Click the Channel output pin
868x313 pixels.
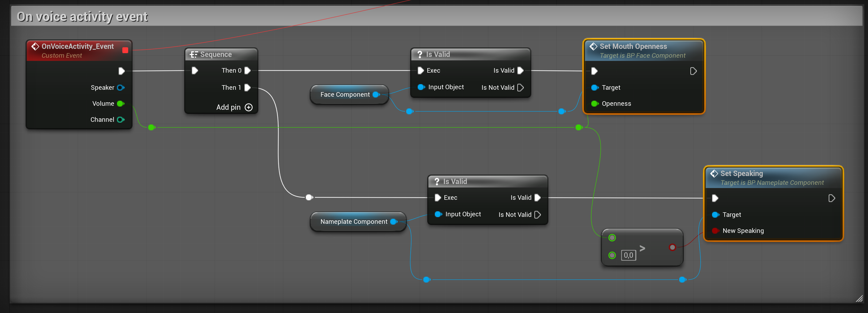[x=121, y=120]
